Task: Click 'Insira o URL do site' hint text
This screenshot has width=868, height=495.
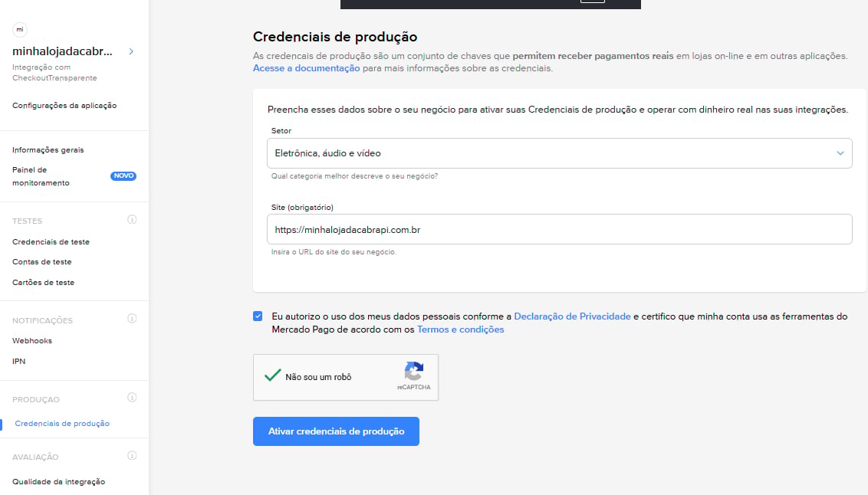Action: 334,252
